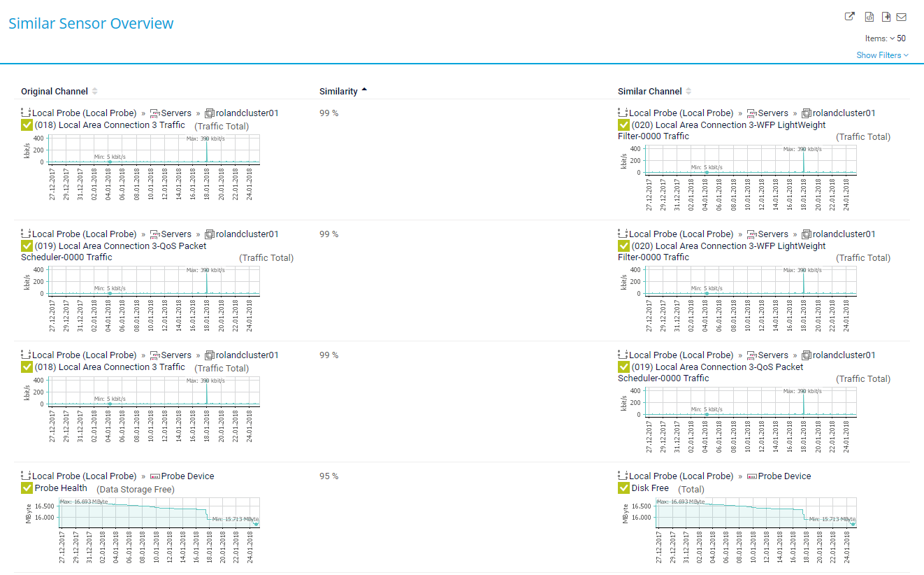Click the add-document report icon
924x575 pixels.
point(886,17)
